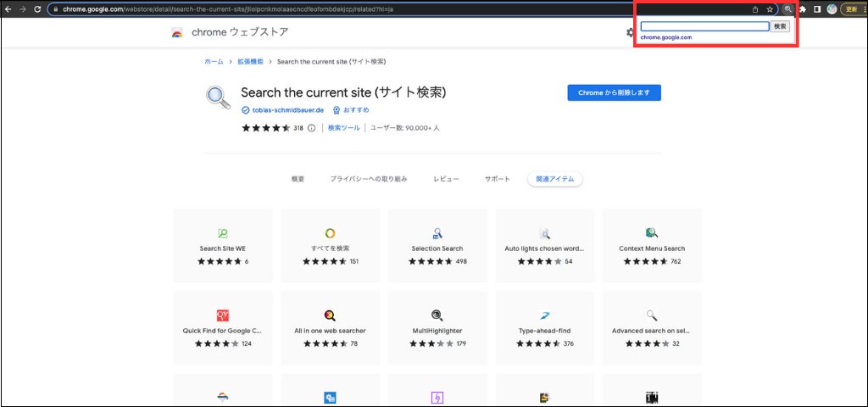Click the share icon in the address bar

pos(755,9)
